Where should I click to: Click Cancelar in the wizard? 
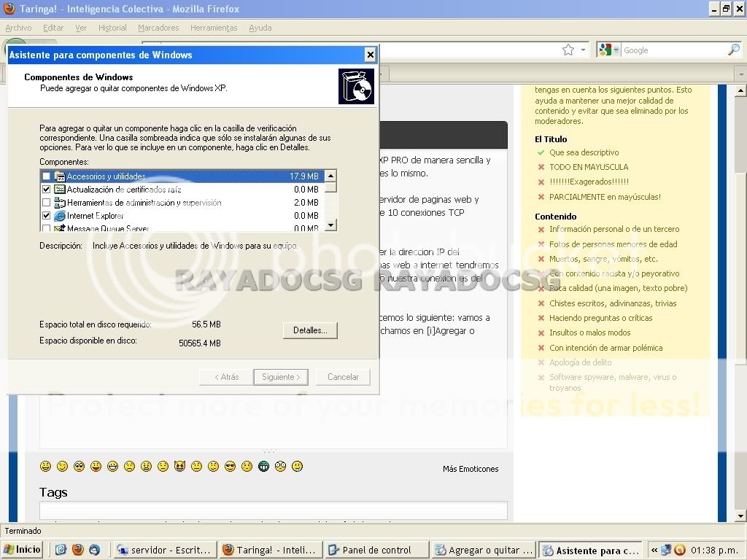(343, 377)
